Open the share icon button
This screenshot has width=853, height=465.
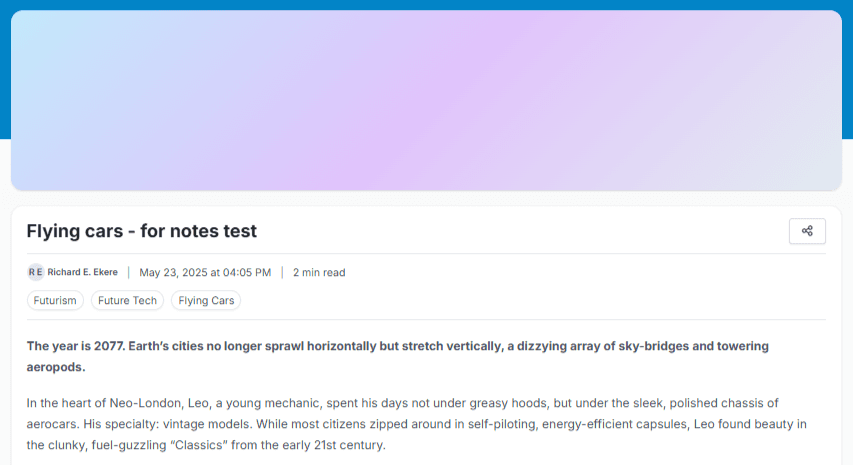pyautogui.click(x=807, y=231)
